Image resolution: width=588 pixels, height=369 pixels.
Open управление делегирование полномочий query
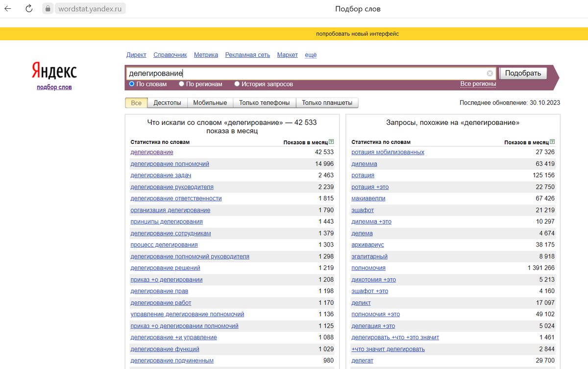(187, 314)
